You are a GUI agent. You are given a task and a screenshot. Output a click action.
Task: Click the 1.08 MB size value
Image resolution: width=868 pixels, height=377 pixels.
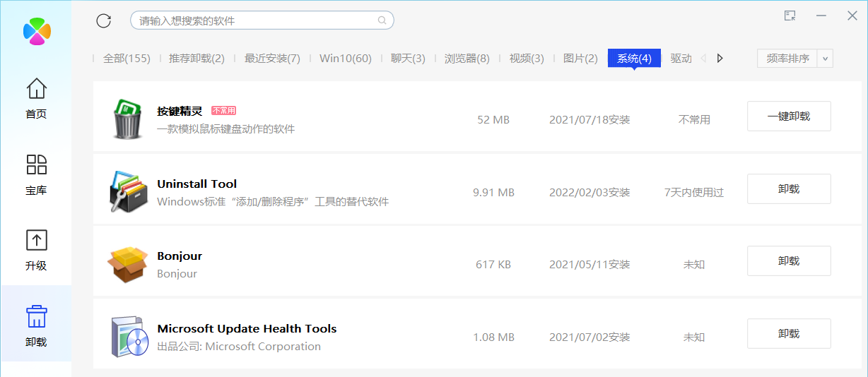pyautogui.click(x=493, y=337)
